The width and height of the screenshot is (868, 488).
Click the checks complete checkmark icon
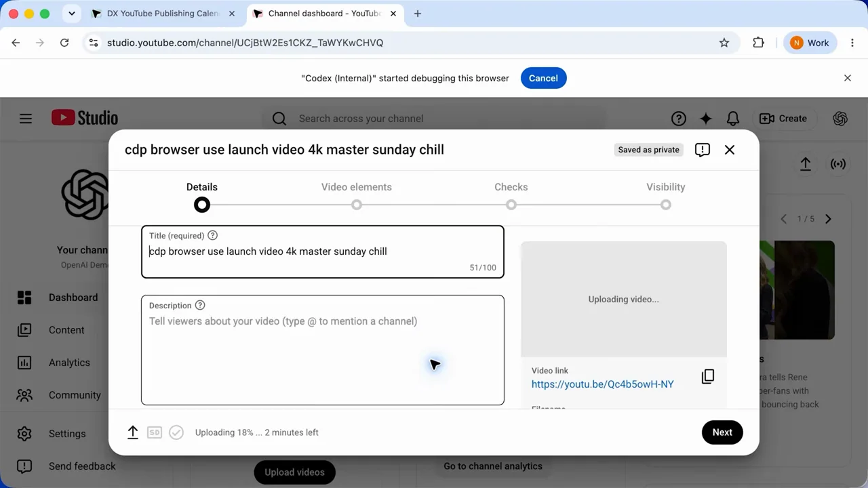(x=176, y=432)
